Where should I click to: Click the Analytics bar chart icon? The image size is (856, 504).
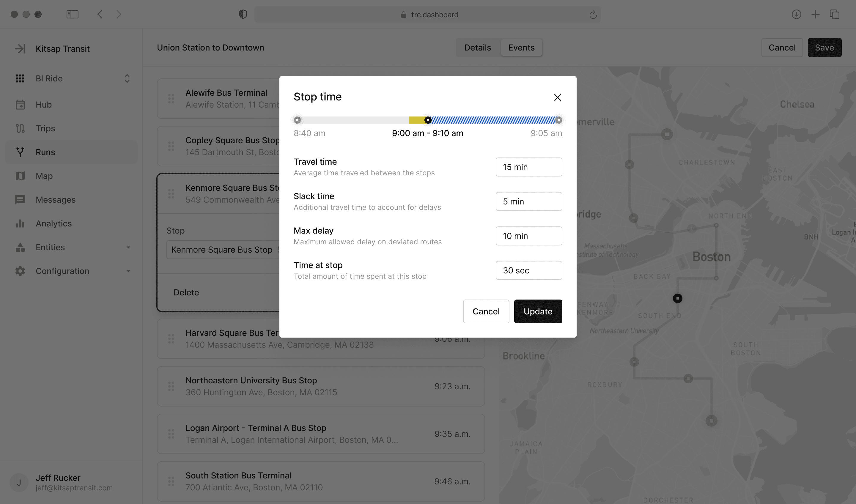[x=20, y=223]
